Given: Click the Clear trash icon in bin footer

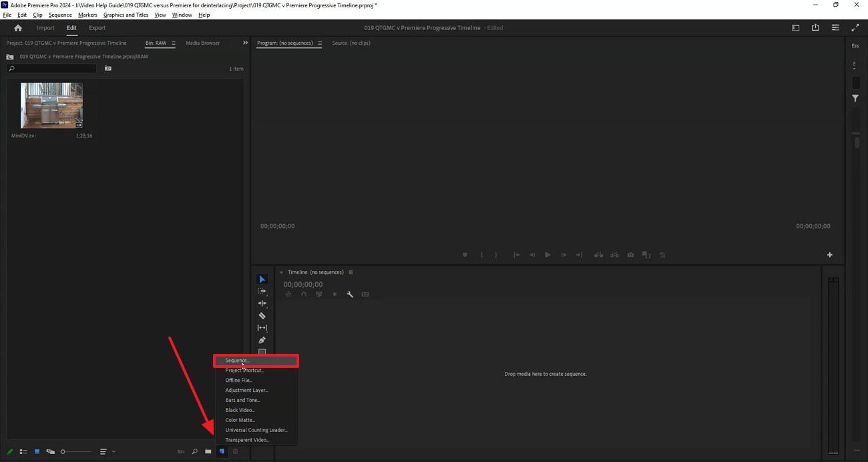Looking at the screenshot, I should click(x=235, y=451).
